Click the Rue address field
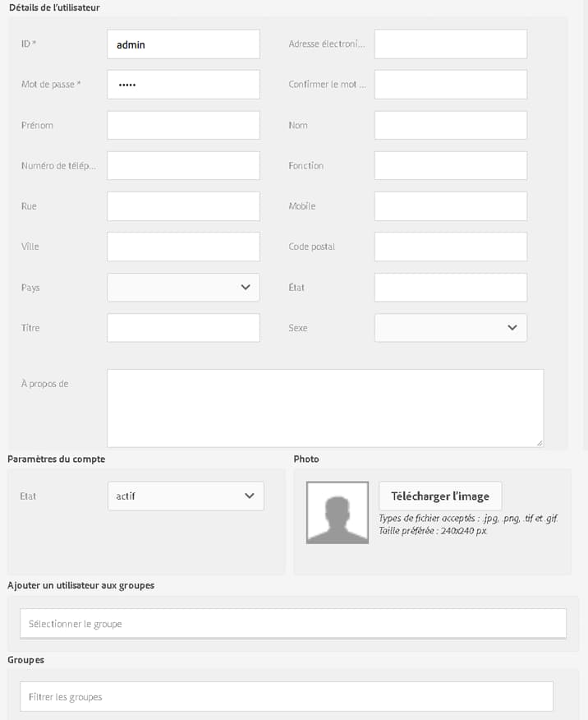Viewport: 588px width, 720px height. coord(183,205)
